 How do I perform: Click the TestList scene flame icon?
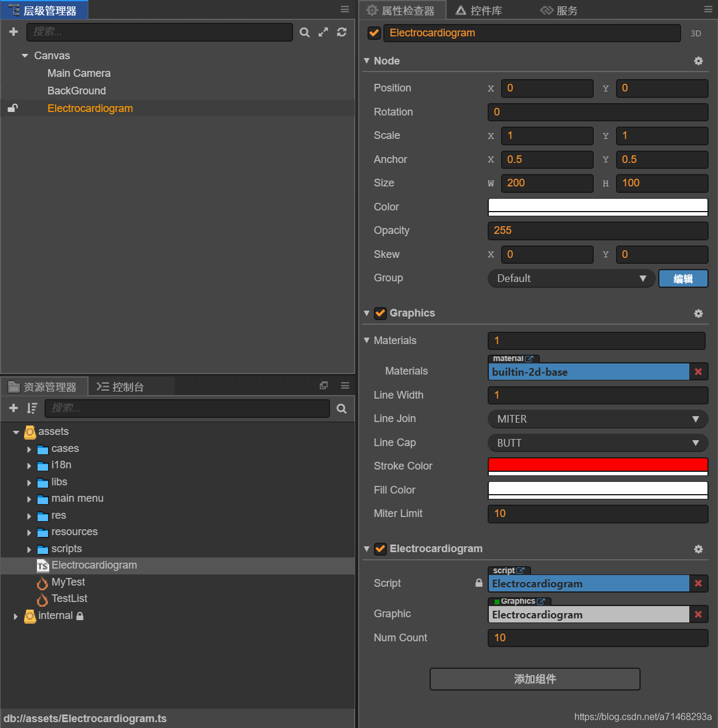42,599
